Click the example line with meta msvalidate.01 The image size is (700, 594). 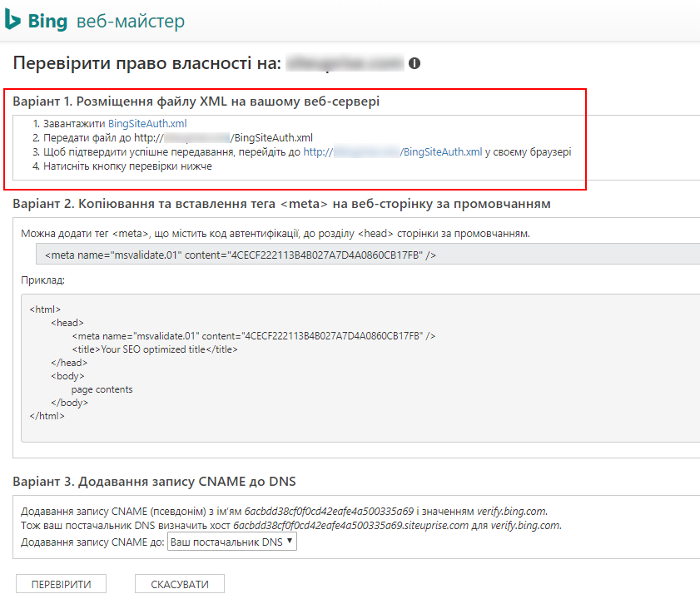254,336
